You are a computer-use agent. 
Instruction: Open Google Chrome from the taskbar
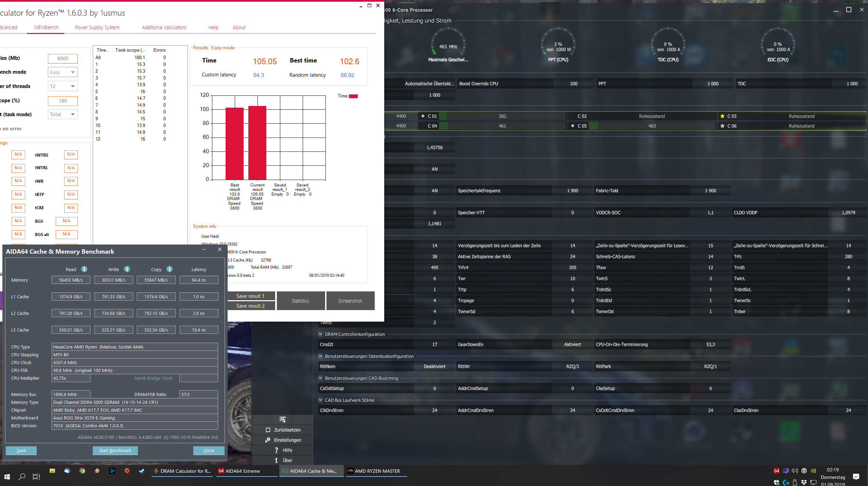click(x=82, y=471)
